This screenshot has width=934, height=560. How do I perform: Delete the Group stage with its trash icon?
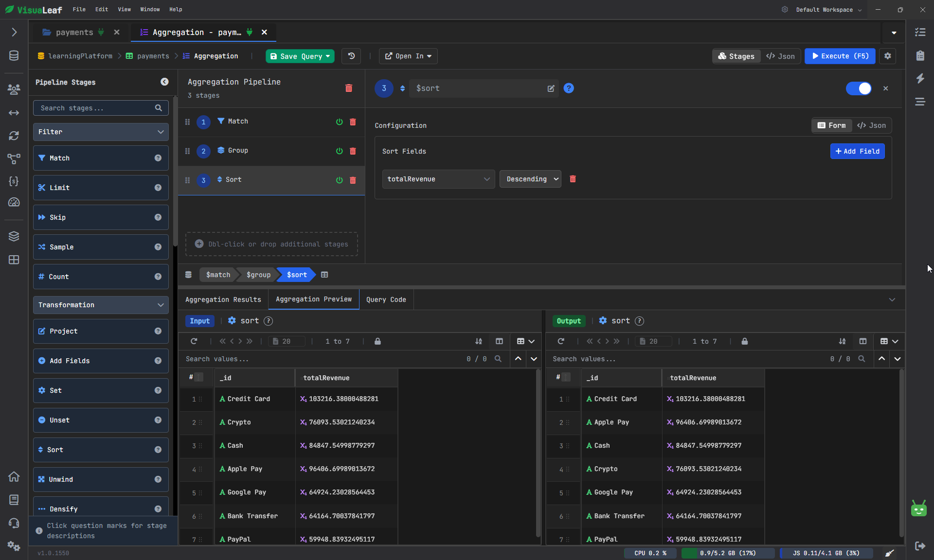pyautogui.click(x=353, y=151)
